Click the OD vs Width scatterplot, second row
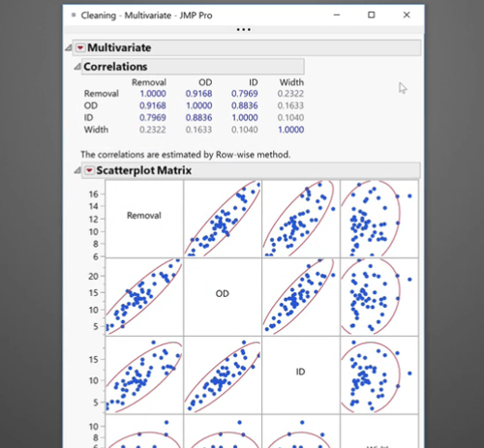 (379, 297)
